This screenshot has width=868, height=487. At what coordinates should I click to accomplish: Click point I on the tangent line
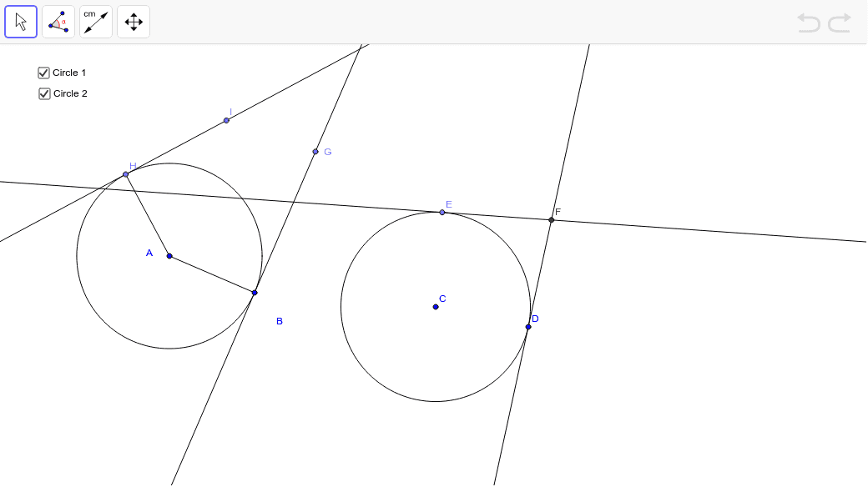pos(226,120)
